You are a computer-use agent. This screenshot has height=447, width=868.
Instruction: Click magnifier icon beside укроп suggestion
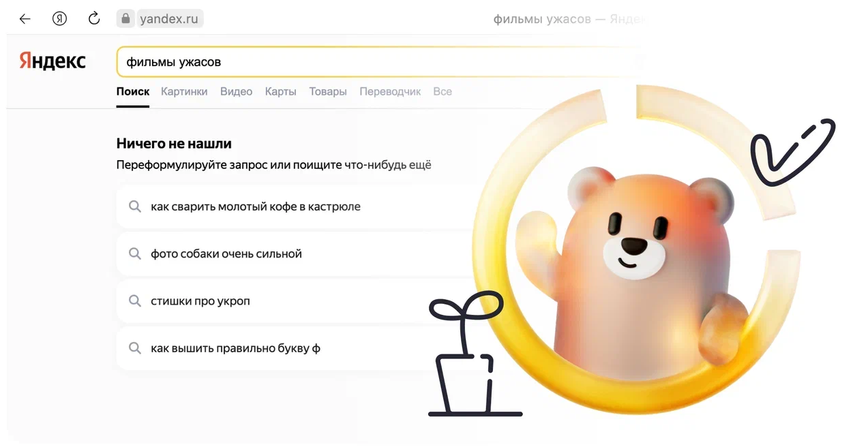tap(135, 301)
